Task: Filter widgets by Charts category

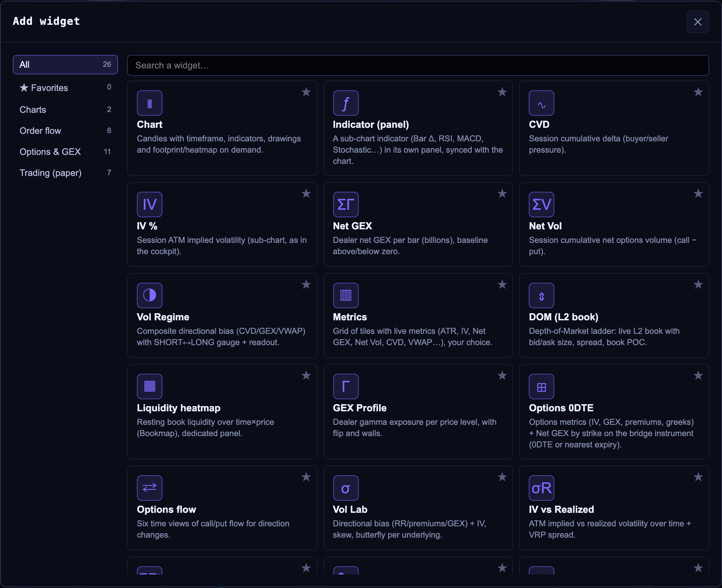Action: (x=65, y=110)
